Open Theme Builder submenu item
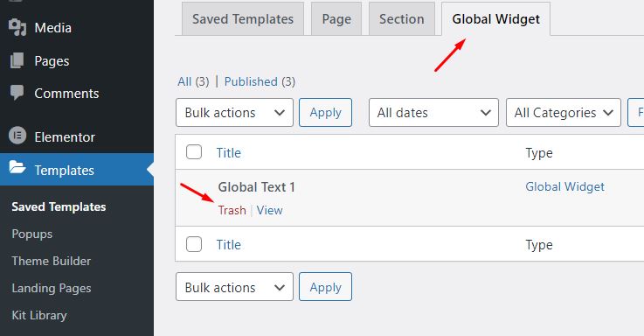The image size is (644, 336). tap(52, 261)
